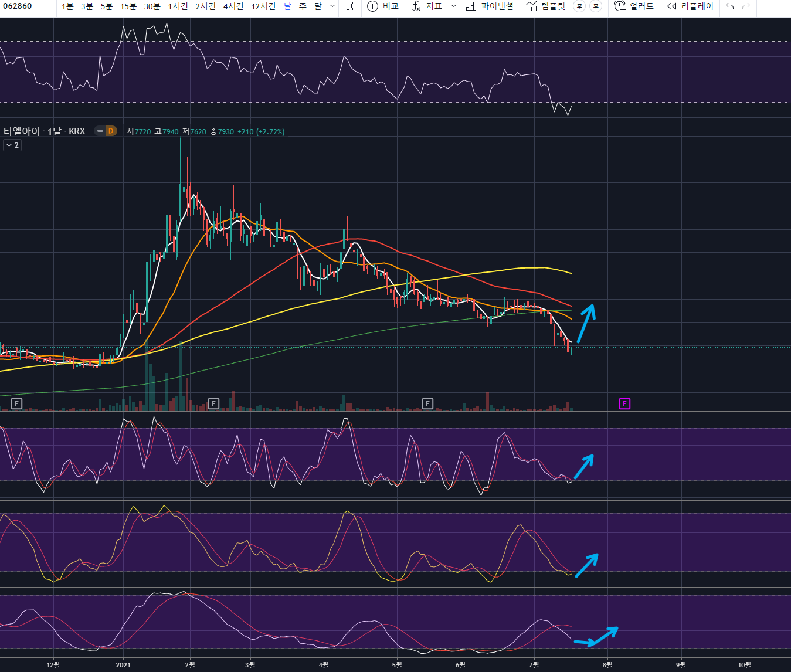791x672 pixels.
Task: Open indicator templates (템플릿)
Action: tap(546, 6)
